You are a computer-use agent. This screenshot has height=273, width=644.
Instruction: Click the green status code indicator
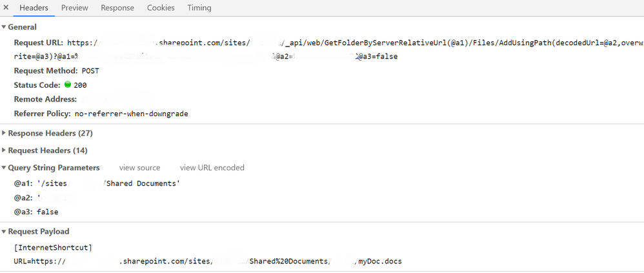pos(68,85)
